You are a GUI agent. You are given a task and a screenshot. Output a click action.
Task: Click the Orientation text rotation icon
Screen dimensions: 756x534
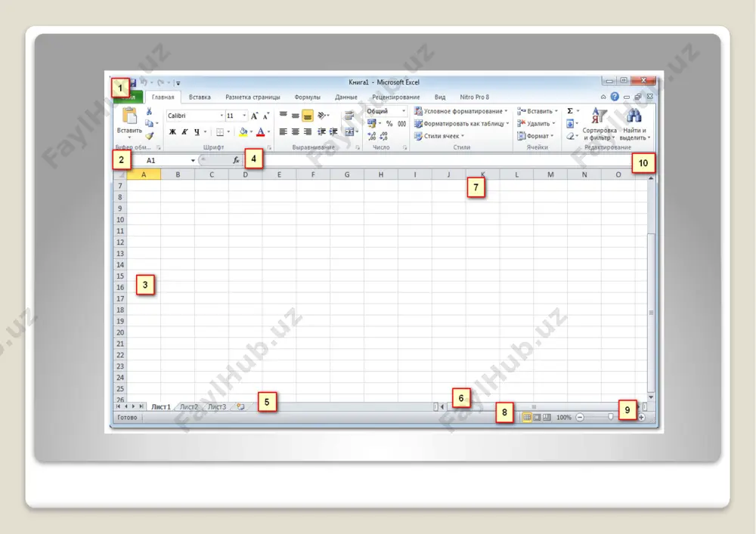pyautogui.click(x=322, y=116)
